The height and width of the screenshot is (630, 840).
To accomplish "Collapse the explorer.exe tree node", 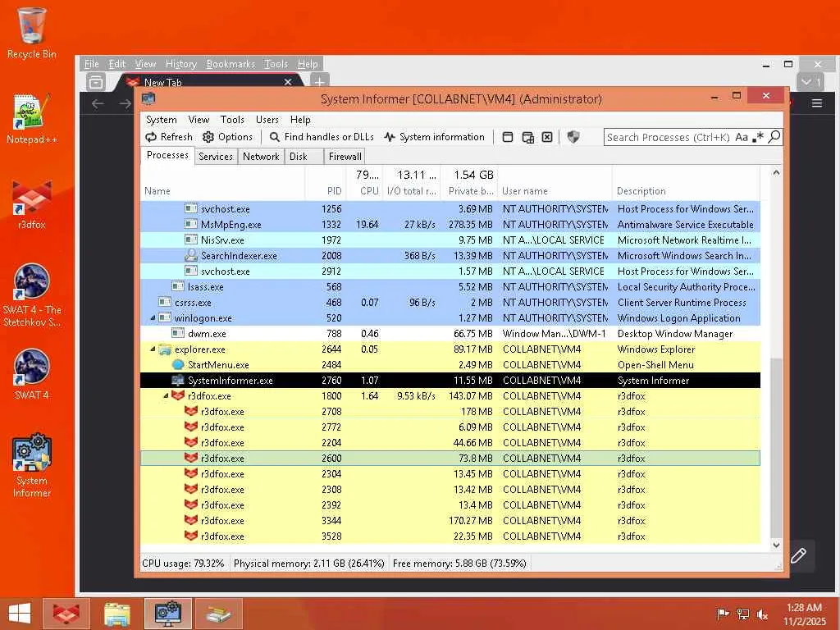I will pos(153,349).
